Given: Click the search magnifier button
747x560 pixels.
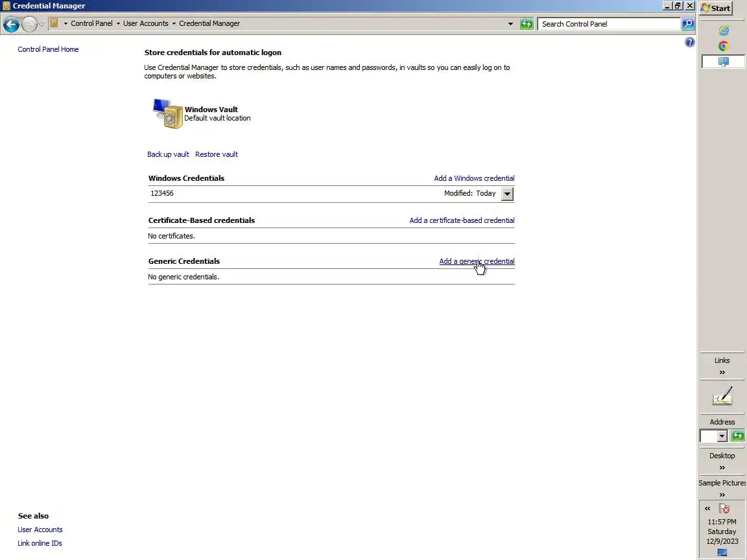Looking at the screenshot, I should pos(688,24).
